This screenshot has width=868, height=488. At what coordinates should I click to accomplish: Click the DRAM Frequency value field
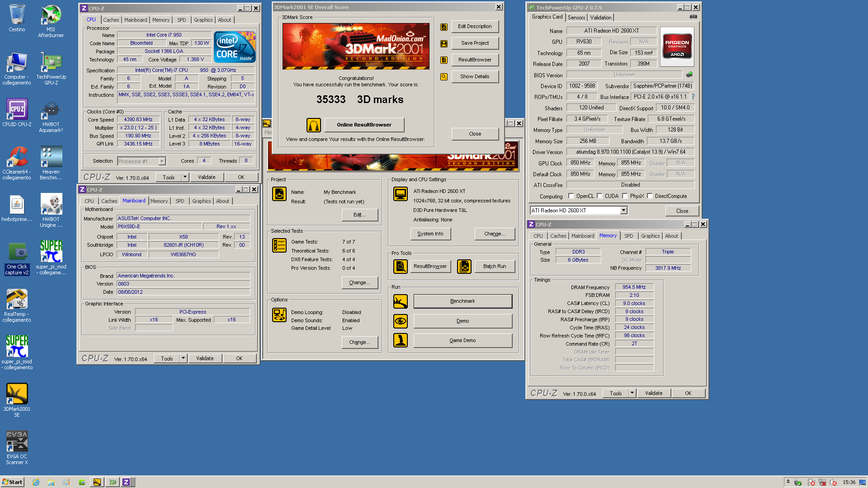(634, 287)
